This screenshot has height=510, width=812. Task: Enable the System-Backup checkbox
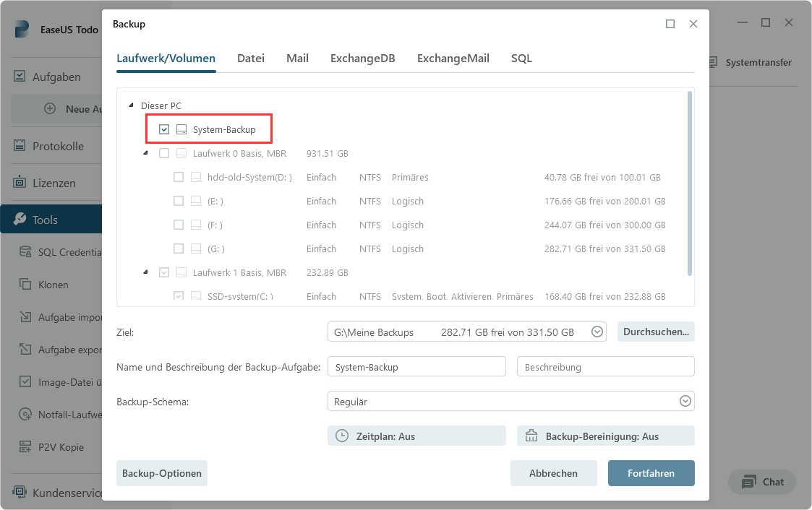(163, 128)
